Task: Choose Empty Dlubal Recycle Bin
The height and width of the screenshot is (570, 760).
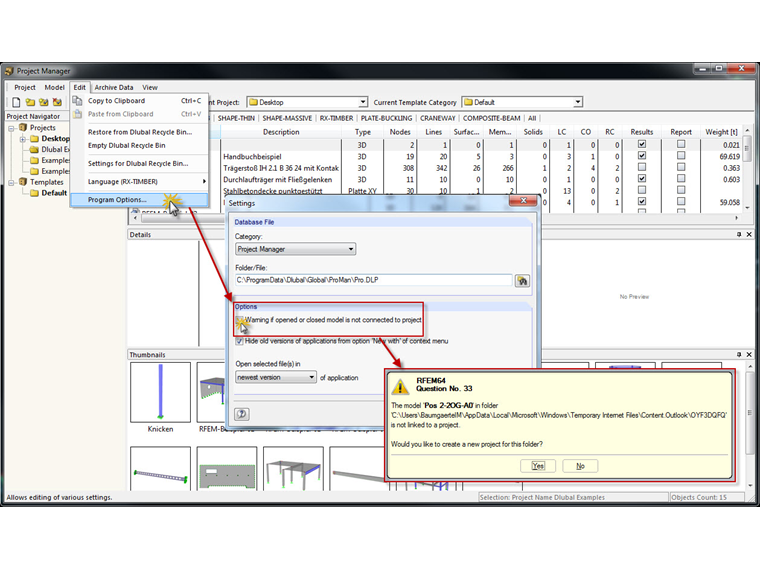Action: [140, 145]
